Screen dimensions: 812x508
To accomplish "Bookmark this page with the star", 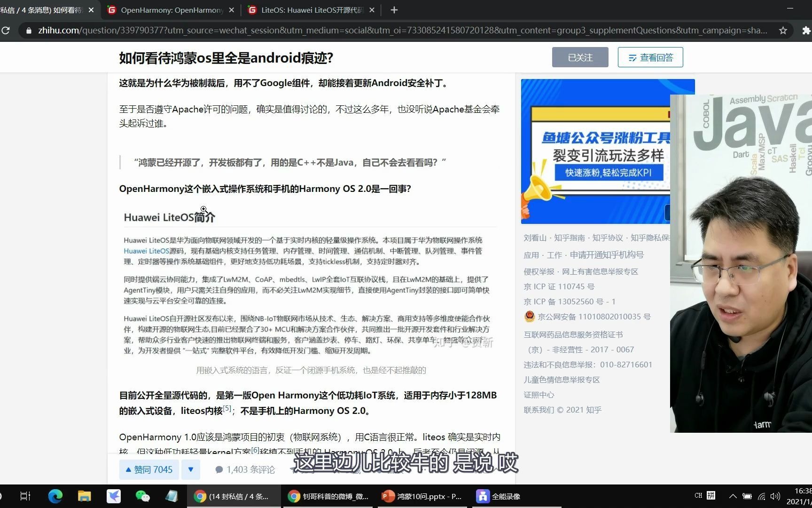I will tap(783, 31).
